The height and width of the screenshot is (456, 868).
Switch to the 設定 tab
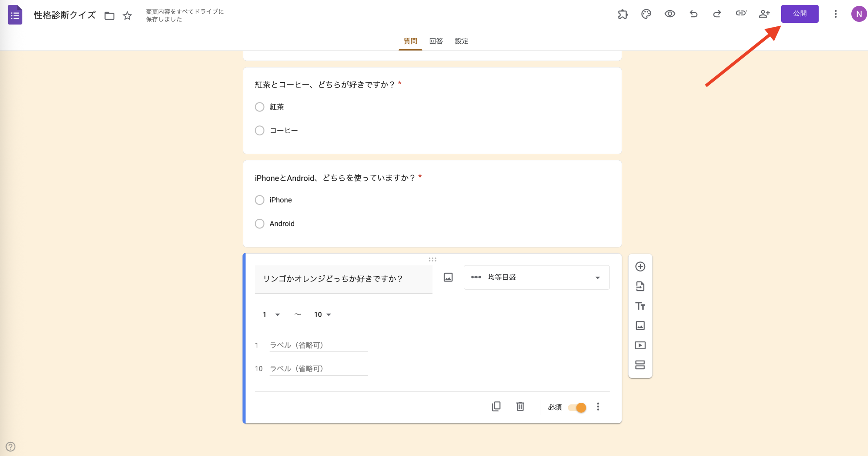tap(461, 41)
